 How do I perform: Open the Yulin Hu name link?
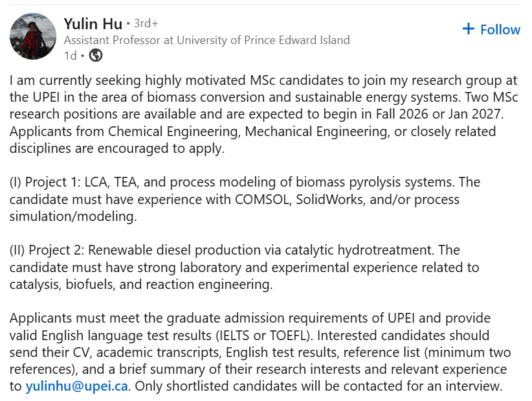pos(93,24)
